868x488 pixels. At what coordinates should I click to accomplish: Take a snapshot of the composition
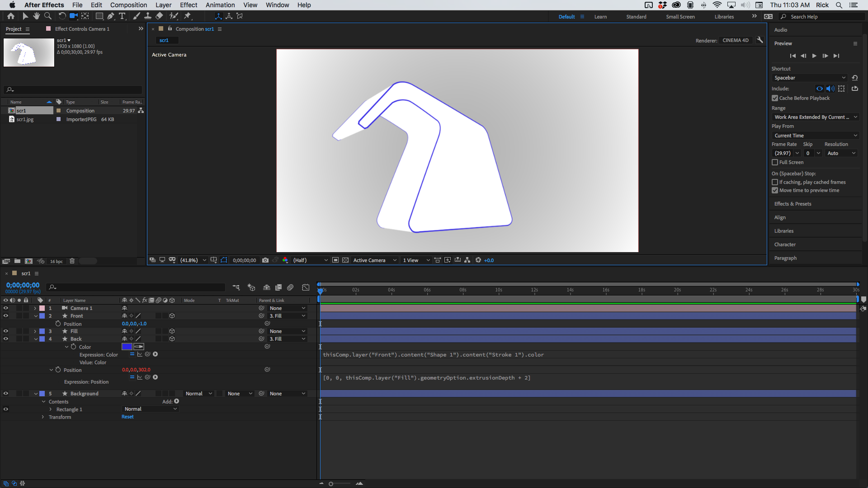(x=265, y=260)
